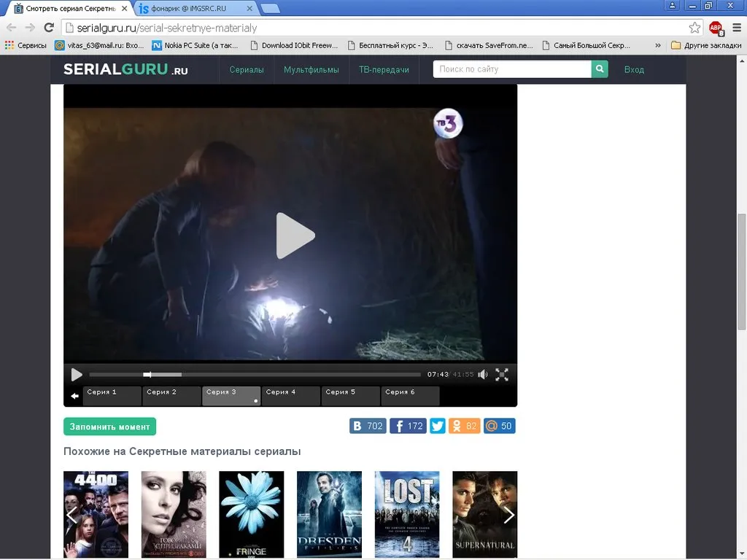Go back in the episode list with left arrow
This screenshot has width=747, height=560.
[x=75, y=396]
